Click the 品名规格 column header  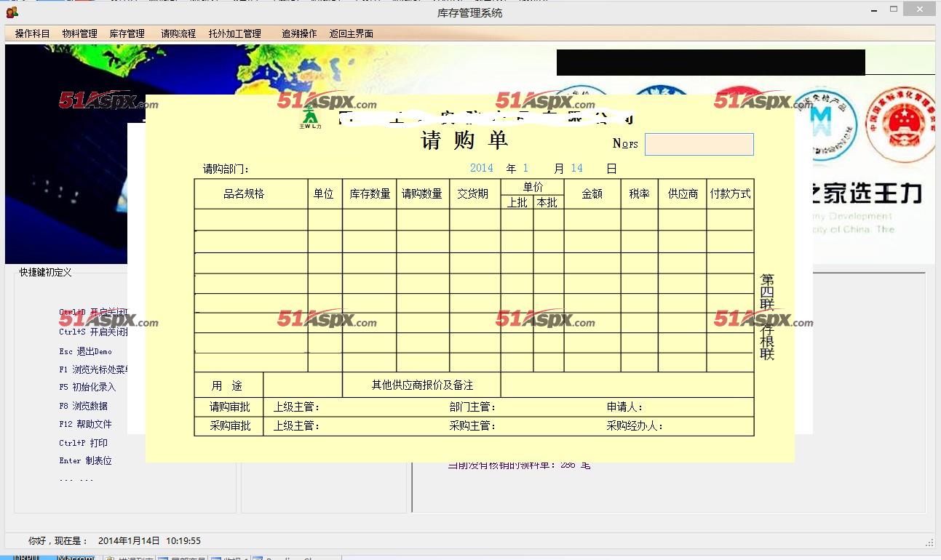coord(244,194)
